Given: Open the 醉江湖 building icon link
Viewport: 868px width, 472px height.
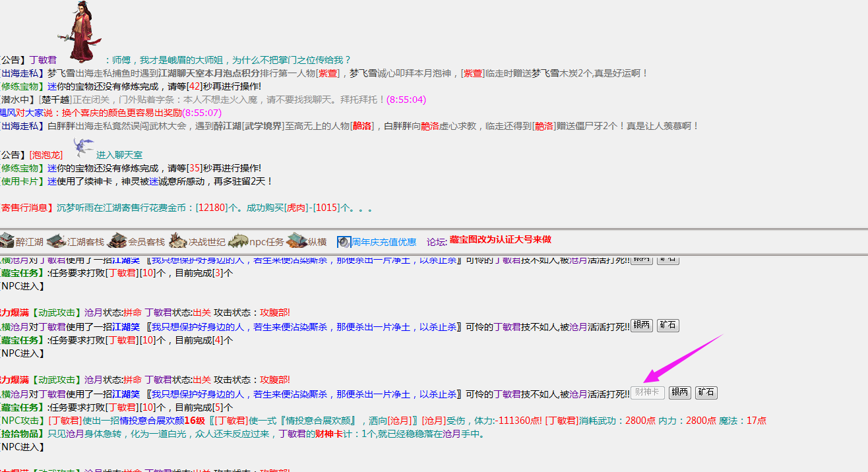Looking at the screenshot, I should tap(7, 241).
